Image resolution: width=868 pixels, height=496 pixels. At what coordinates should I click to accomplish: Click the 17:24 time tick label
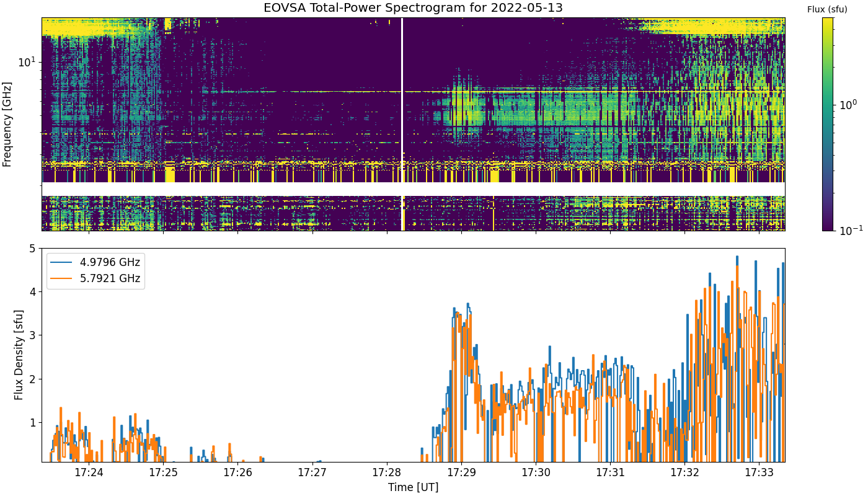pyautogui.click(x=89, y=472)
